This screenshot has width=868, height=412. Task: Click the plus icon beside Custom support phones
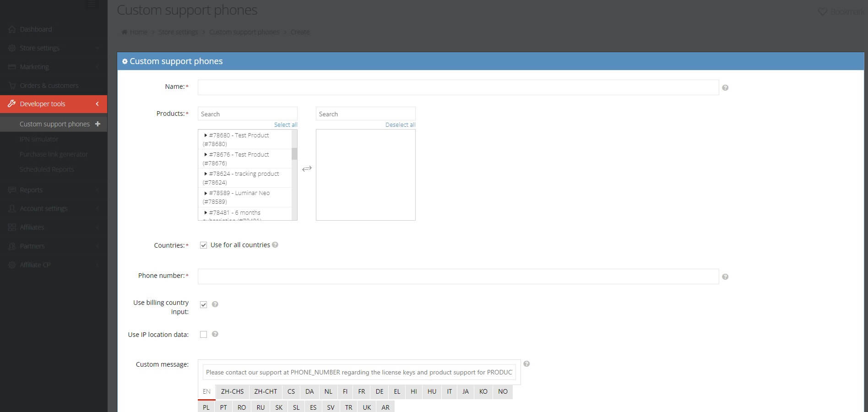(97, 124)
